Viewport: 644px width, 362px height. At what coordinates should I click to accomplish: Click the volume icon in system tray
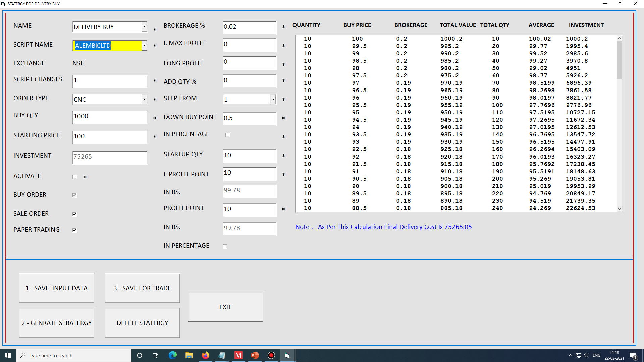coord(586,355)
